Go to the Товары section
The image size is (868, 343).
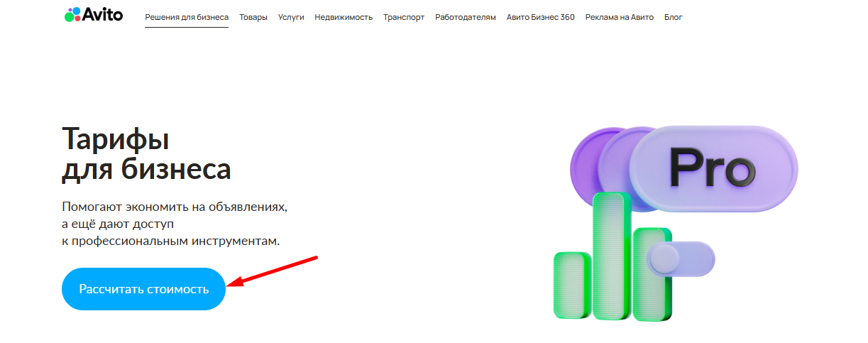click(253, 17)
